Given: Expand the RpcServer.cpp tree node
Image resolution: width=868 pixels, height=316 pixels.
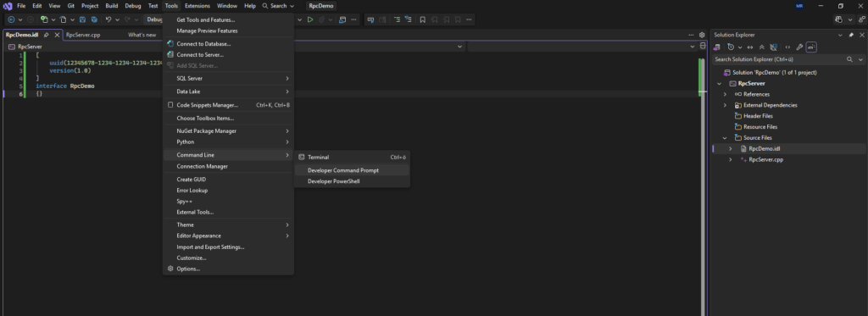Looking at the screenshot, I should 730,159.
